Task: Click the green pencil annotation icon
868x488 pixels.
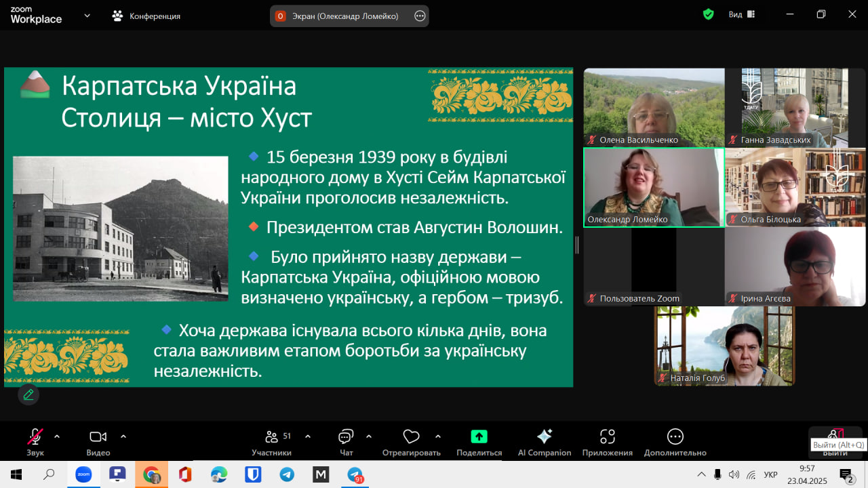Action: [28, 394]
